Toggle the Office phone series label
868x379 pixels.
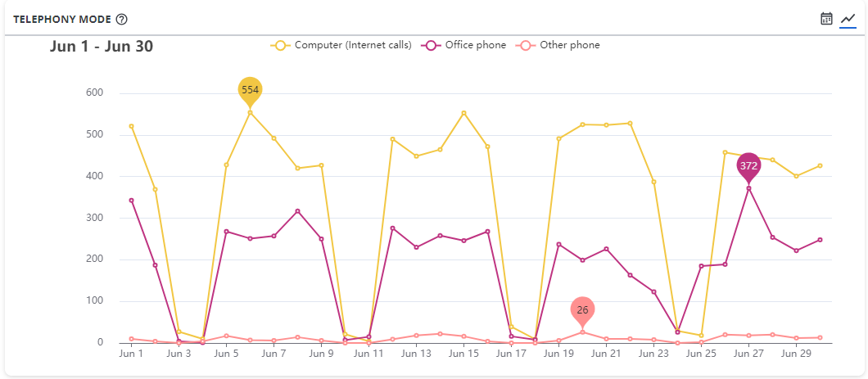[x=475, y=46]
